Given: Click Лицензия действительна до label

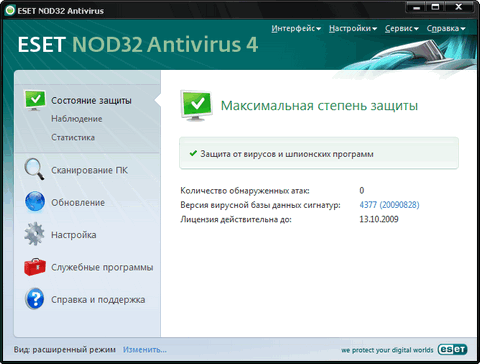Looking at the screenshot, I should 236,219.
